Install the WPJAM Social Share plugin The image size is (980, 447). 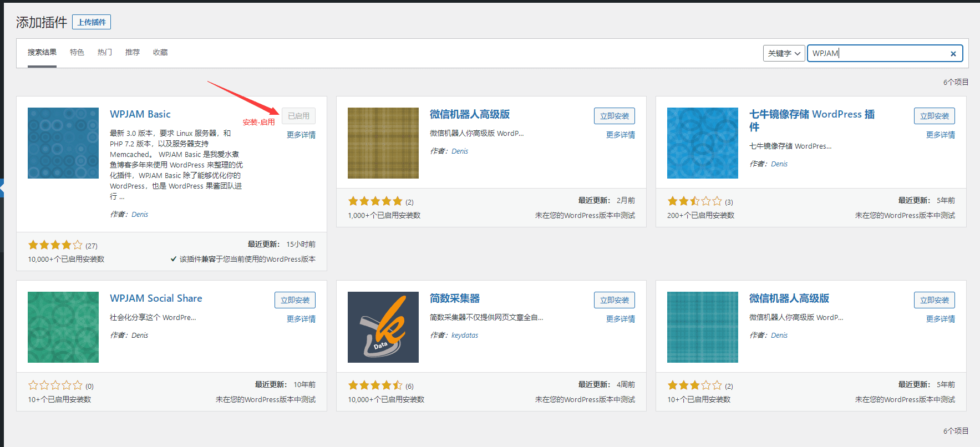tap(295, 300)
